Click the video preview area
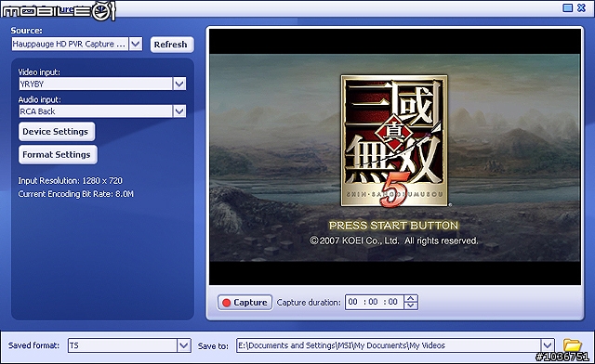This screenshot has width=595, height=364. (394, 157)
